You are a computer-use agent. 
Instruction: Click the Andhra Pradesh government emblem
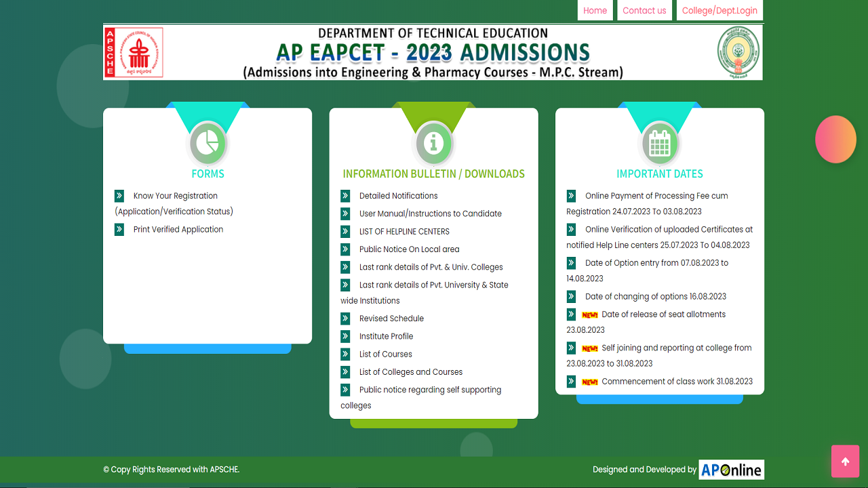738,53
